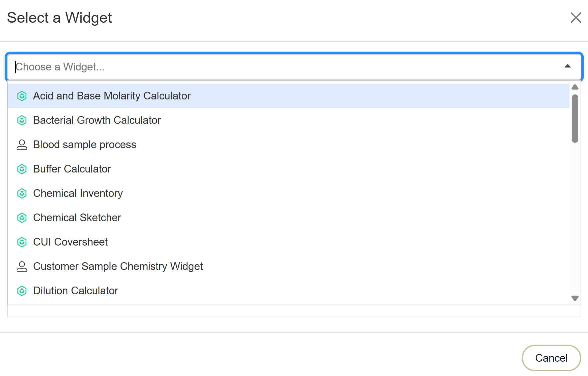Click the user icon beside Blood sample process
Screen dimensions: 588x376
(x=22, y=145)
